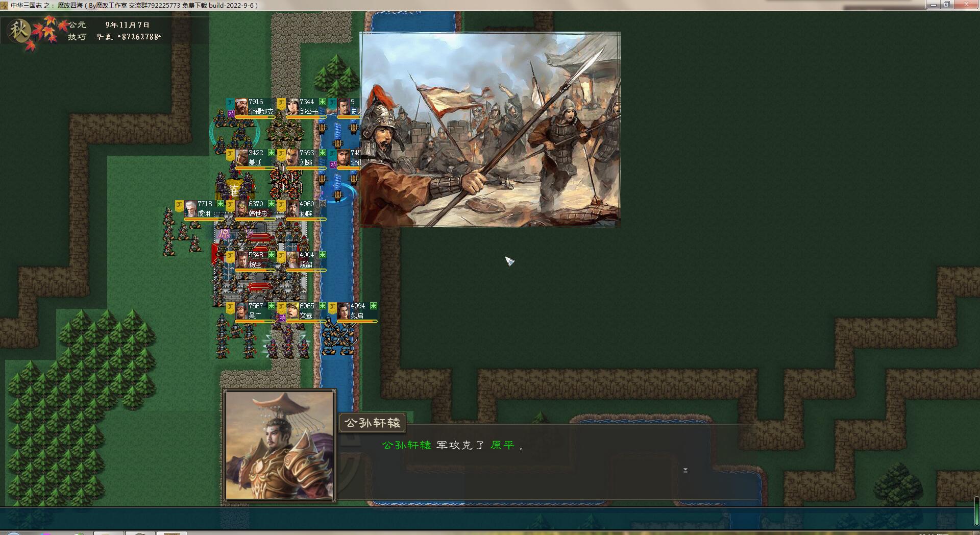Select the portrait of general 韩世忠
The width and height of the screenshot is (980, 535).
pos(241,209)
